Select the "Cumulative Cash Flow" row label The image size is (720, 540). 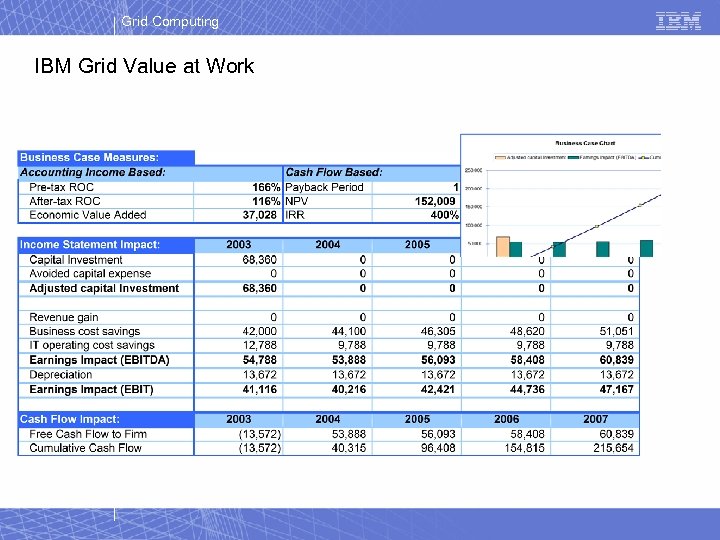pos(85,448)
